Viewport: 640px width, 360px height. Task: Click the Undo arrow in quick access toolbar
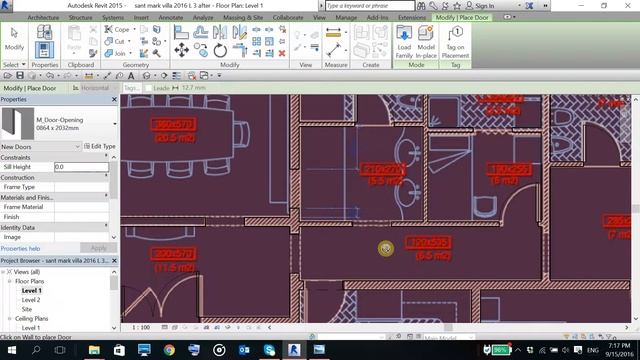(x=50, y=76)
